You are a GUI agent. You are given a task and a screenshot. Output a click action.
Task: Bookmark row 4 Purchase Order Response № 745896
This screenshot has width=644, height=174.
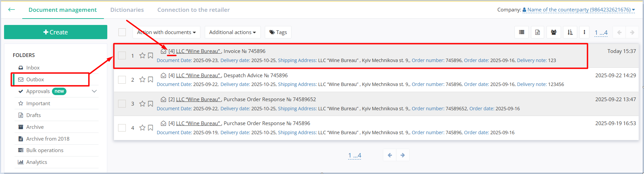[150, 128]
